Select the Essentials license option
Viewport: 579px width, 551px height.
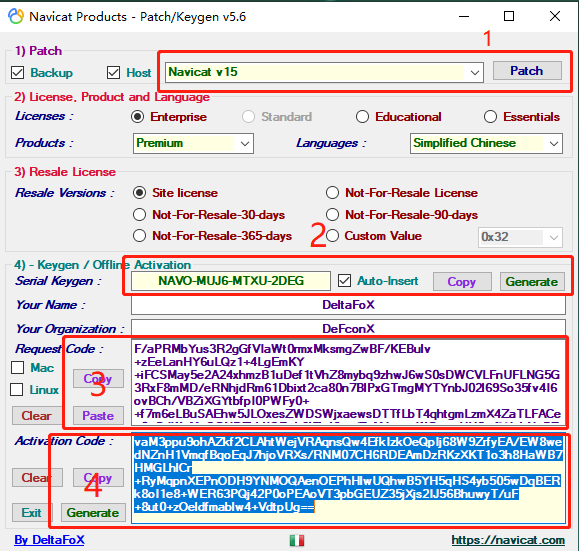[490, 117]
